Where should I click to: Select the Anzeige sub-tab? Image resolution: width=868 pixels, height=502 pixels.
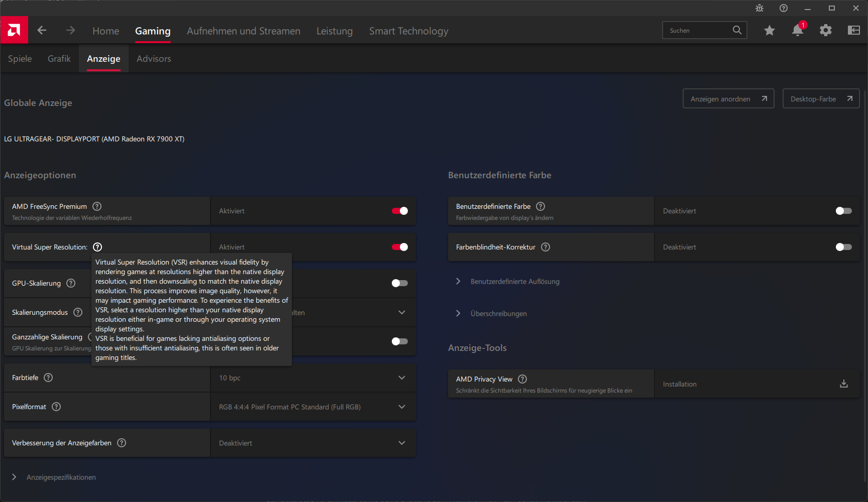[x=103, y=59]
